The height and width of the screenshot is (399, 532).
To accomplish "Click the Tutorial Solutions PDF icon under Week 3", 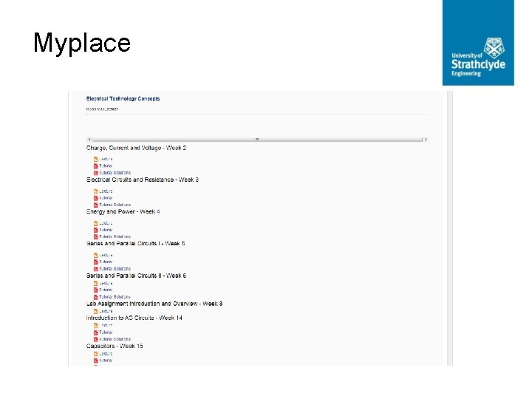I will pyautogui.click(x=96, y=205).
